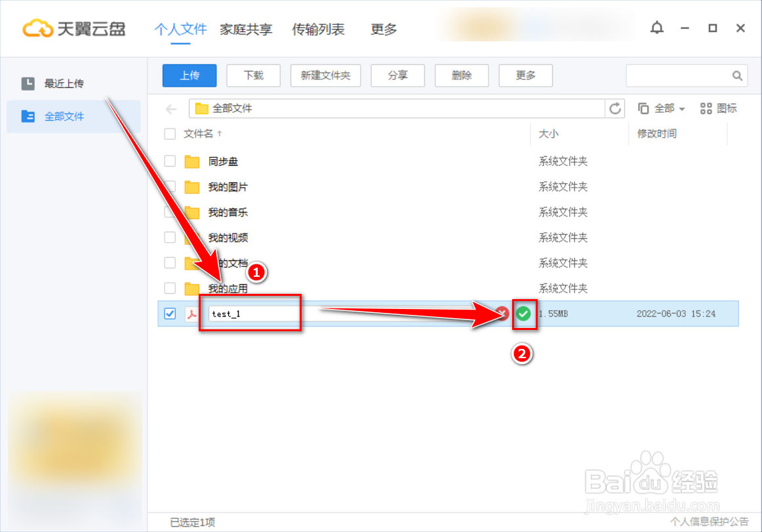Image resolution: width=762 pixels, height=532 pixels.
Task: Click the 分享 button
Action: (397, 75)
